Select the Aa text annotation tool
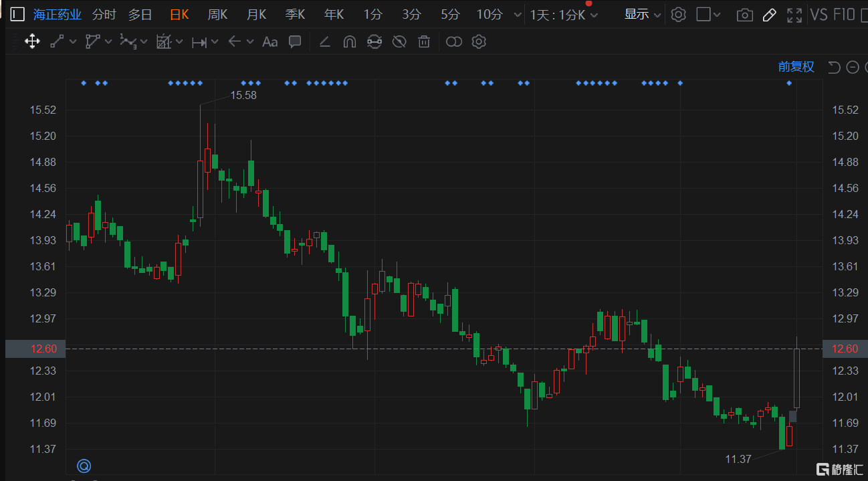This screenshot has height=481, width=868. coord(269,42)
